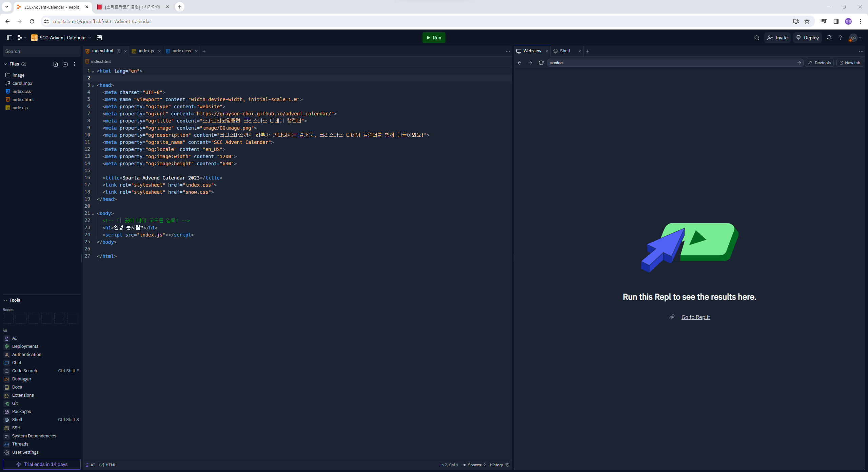
Task: Close the Webview tab
Action: point(547,51)
